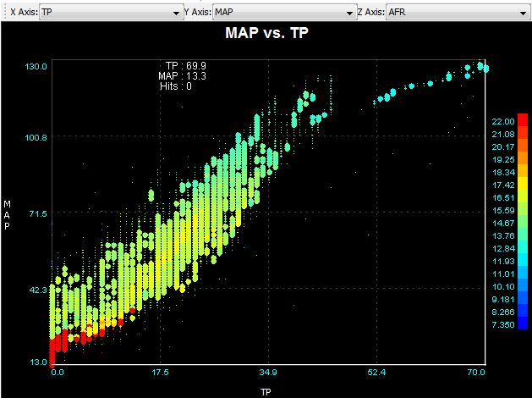This screenshot has width=532, height=398.
Task: Click the vertical 'MAP' Y-axis title
Action: point(7,215)
